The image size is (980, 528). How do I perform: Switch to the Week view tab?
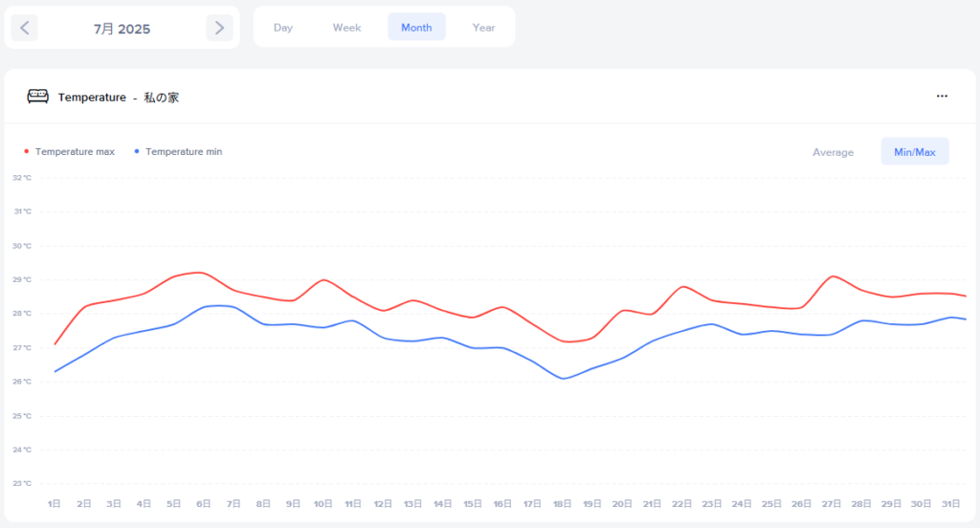pyautogui.click(x=346, y=28)
